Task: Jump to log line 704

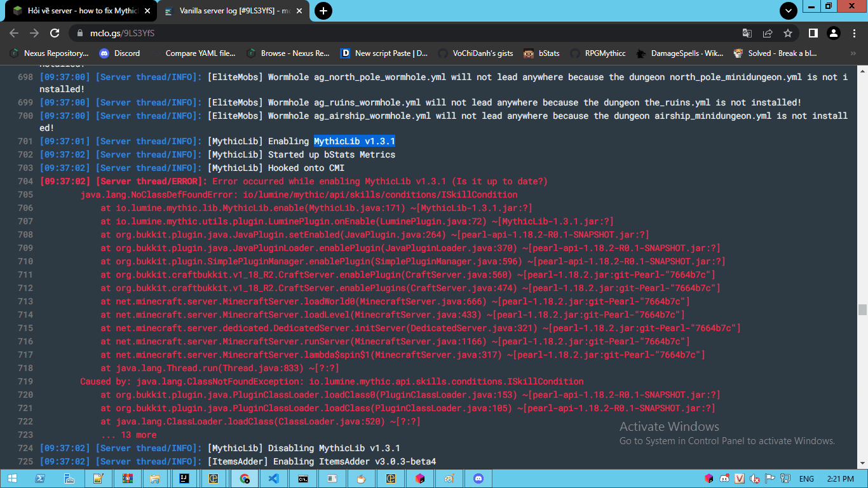Action: point(25,182)
